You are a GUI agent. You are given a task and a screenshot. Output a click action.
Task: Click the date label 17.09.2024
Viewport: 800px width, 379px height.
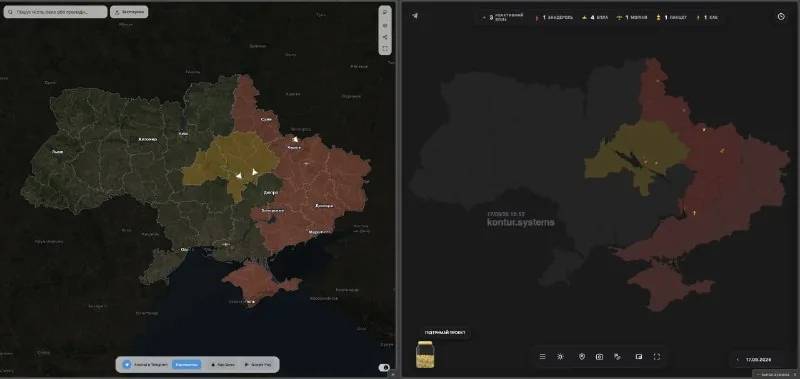coord(758,360)
